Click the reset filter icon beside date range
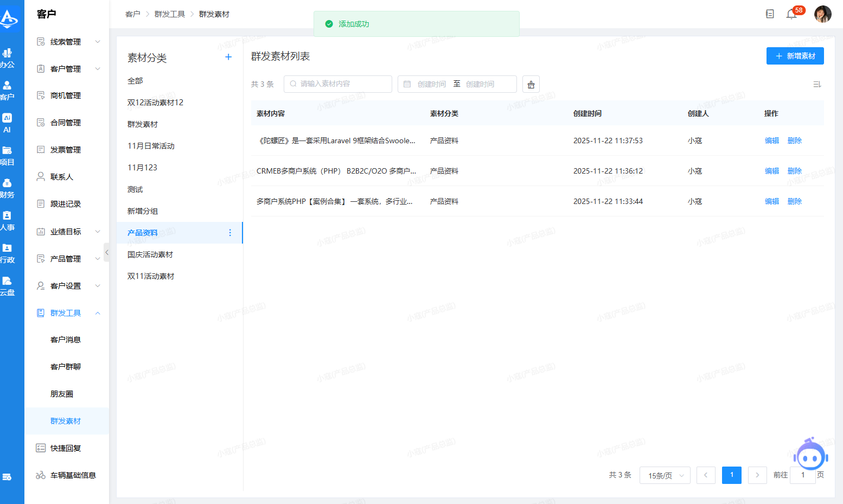843x504 pixels. pyautogui.click(x=531, y=84)
